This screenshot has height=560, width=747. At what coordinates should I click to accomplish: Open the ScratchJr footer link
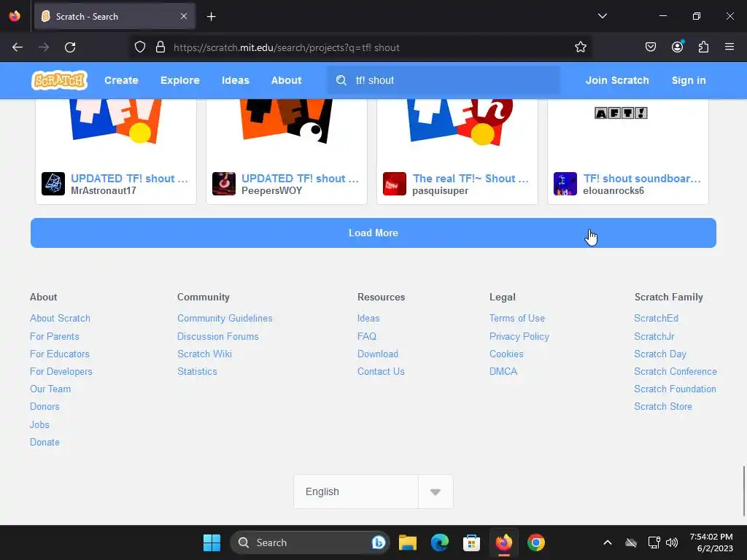(x=654, y=336)
